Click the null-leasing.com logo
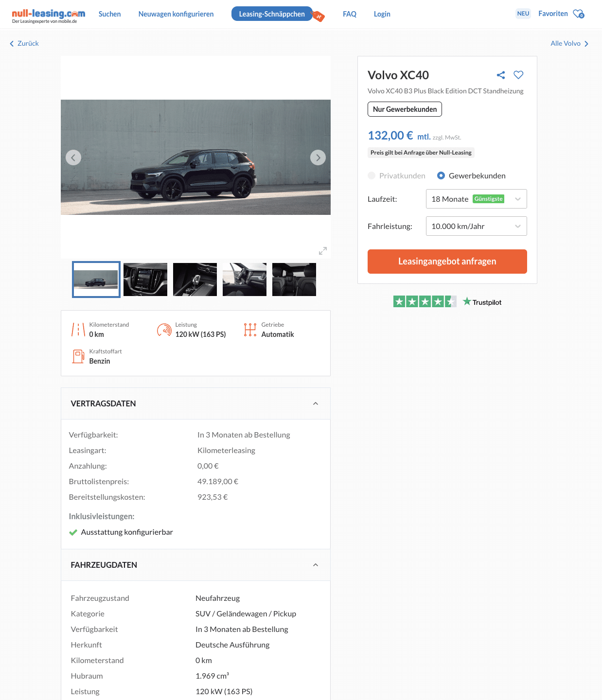Viewport: 602px width, 700px height. pos(48,16)
